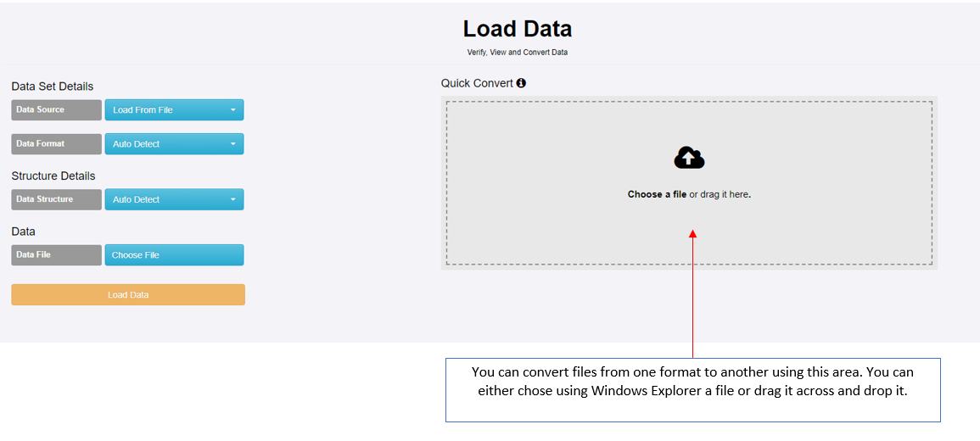
Task: Click the 'or drag it here' text
Action: pos(720,194)
